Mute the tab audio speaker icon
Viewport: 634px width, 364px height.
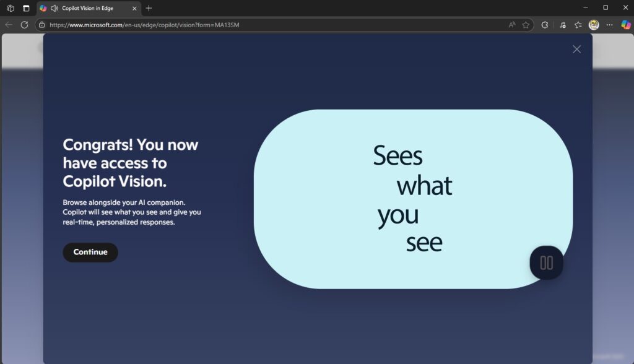[x=54, y=8]
